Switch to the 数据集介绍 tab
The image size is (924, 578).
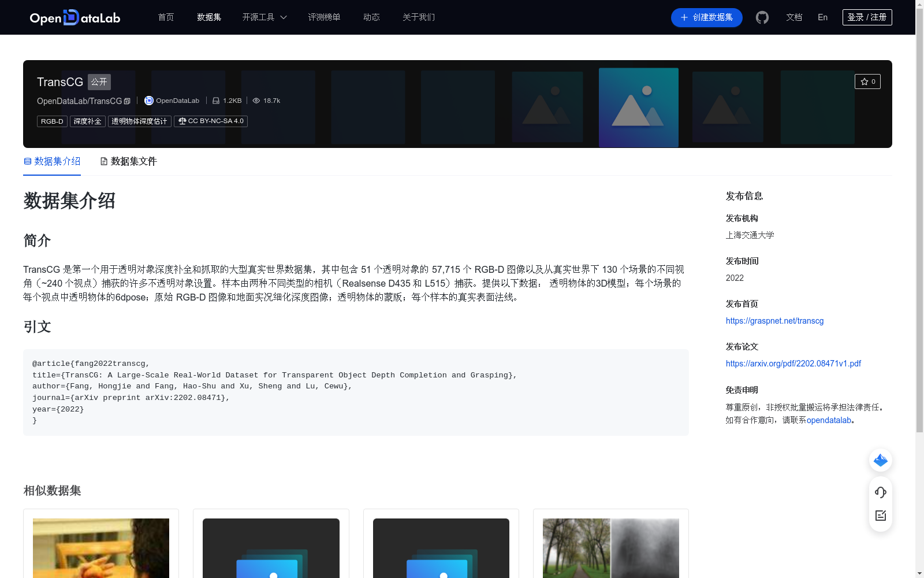click(52, 161)
